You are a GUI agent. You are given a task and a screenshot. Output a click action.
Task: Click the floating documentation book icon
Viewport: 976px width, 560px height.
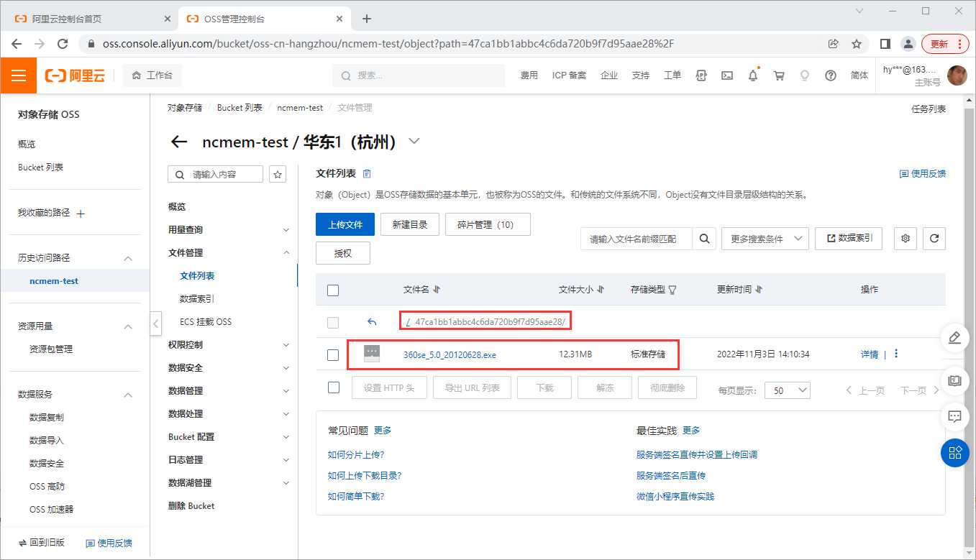pyautogui.click(x=955, y=380)
